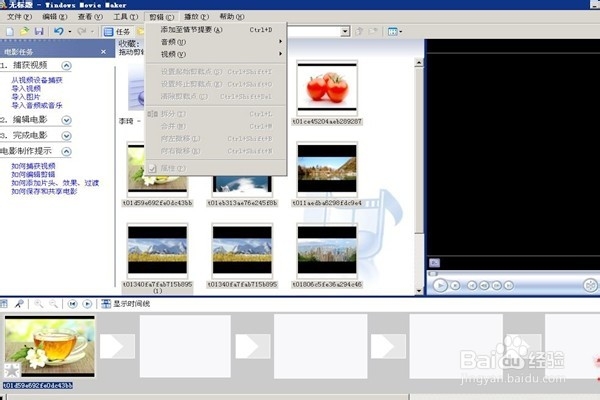Viewport: 600px width, 400px height.
Task: Click the 如何编辑剪辑 help link
Action: [x=33, y=174]
